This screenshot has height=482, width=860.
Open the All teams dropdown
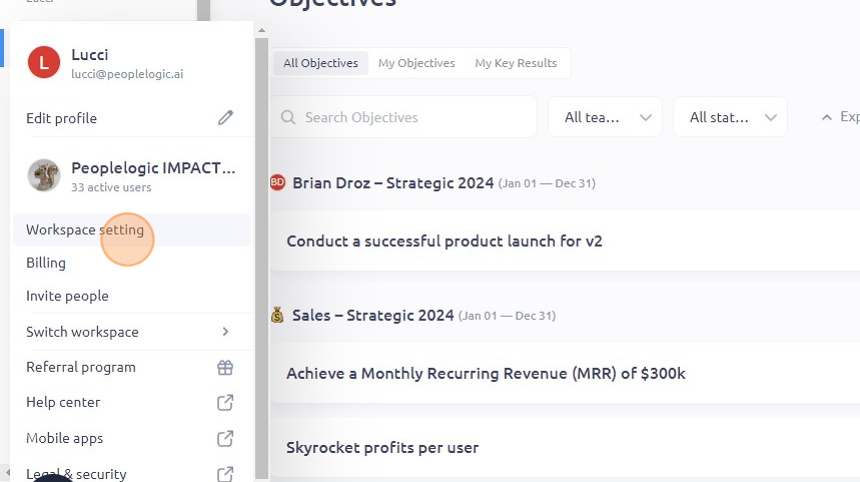click(x=605, y=117)
